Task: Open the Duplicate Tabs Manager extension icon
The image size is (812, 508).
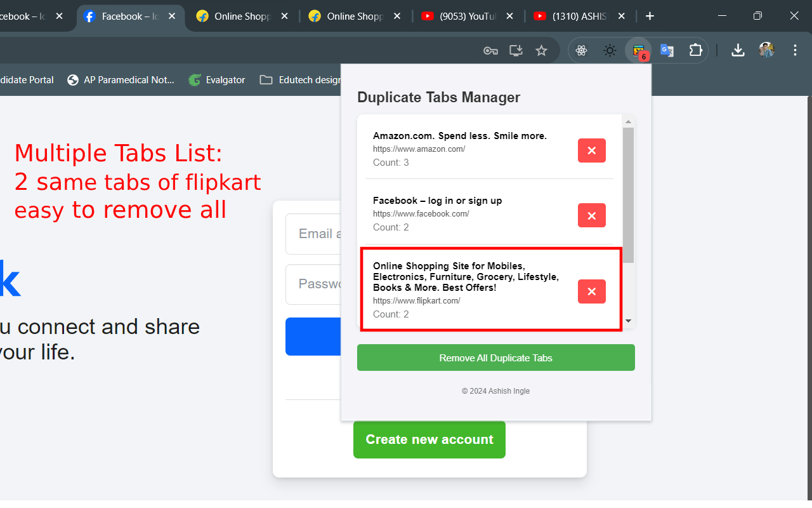Action: point(639,51)
